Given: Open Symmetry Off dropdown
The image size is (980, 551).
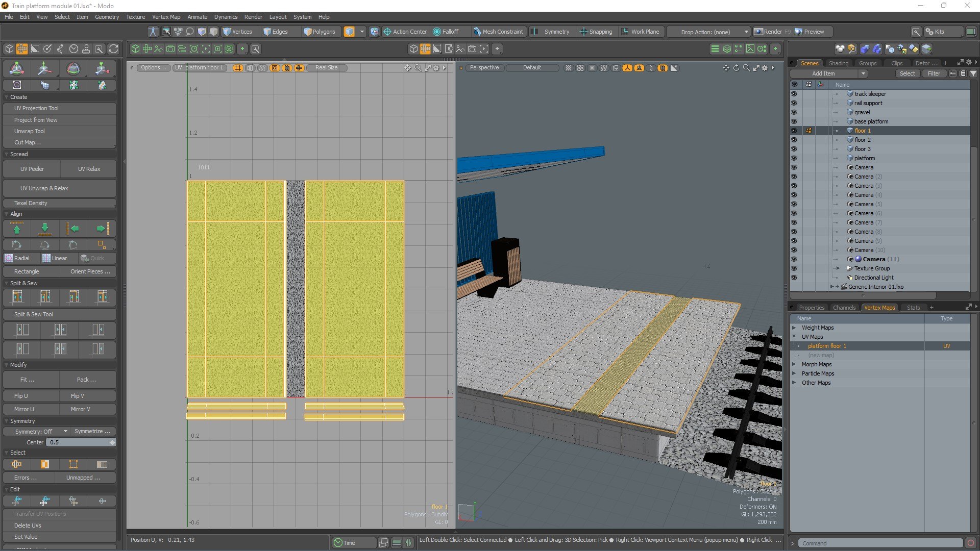Looking at the screenshot, I should (36, 432).
